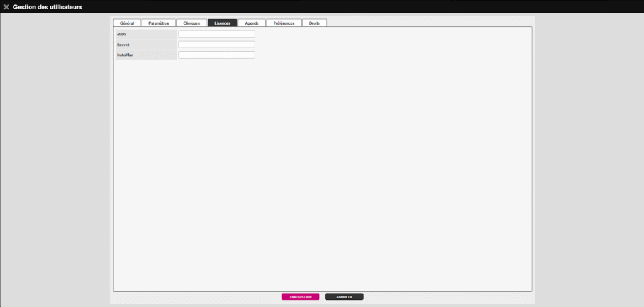This screenshot has width=644, height=307.
Task: Place cursor in the NutriPlan field
Action: tap(216, 55)
